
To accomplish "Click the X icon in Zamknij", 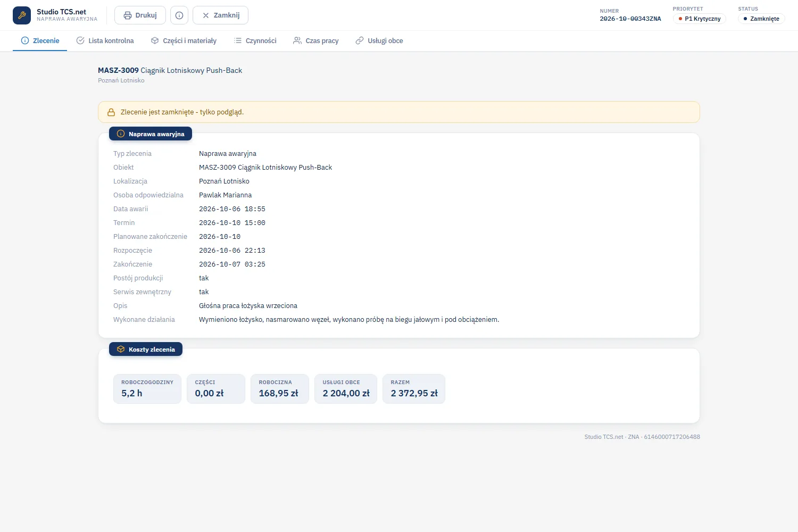I will 206,15.
